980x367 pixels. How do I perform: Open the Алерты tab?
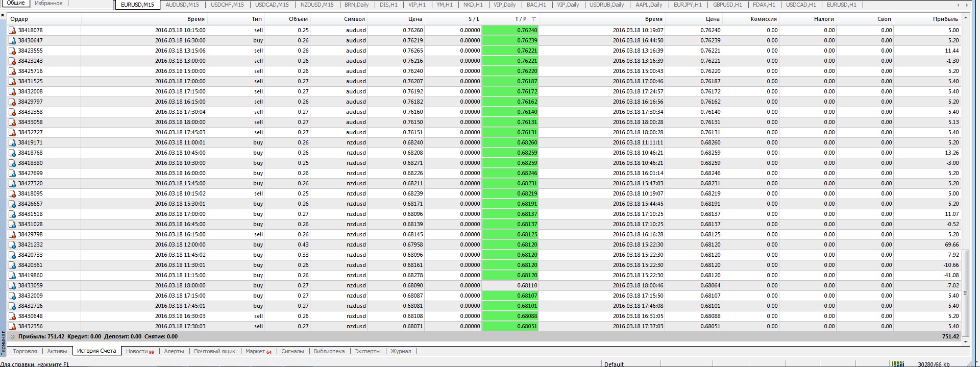[x=174, y=351]
